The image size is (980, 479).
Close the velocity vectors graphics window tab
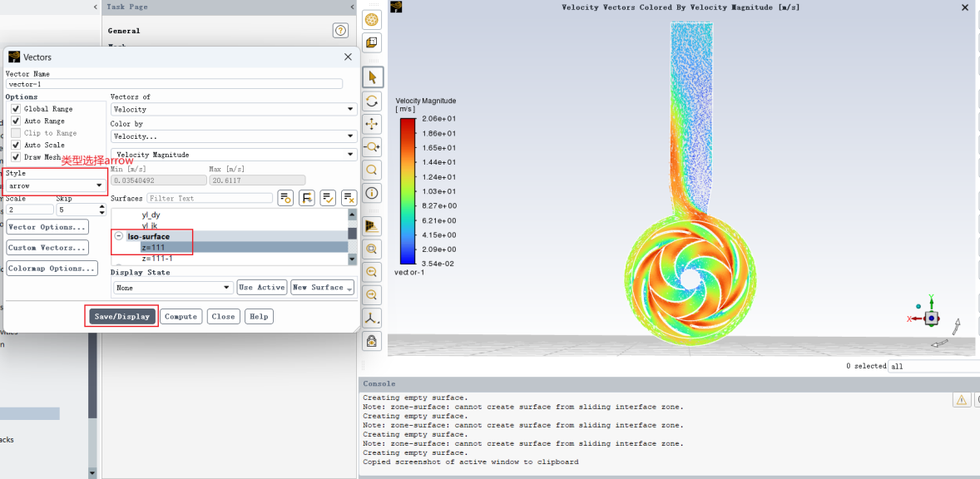pyautogui.click(x=966, y=7)
